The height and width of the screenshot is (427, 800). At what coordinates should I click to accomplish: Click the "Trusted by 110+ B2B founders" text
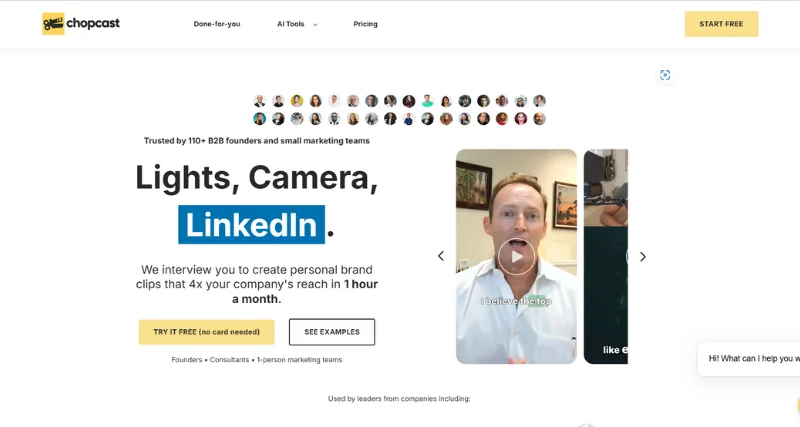(x=256, y=141)
